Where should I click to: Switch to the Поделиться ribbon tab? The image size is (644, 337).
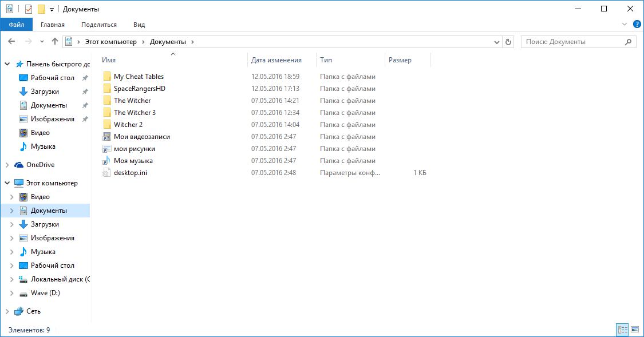coord(99,25)
